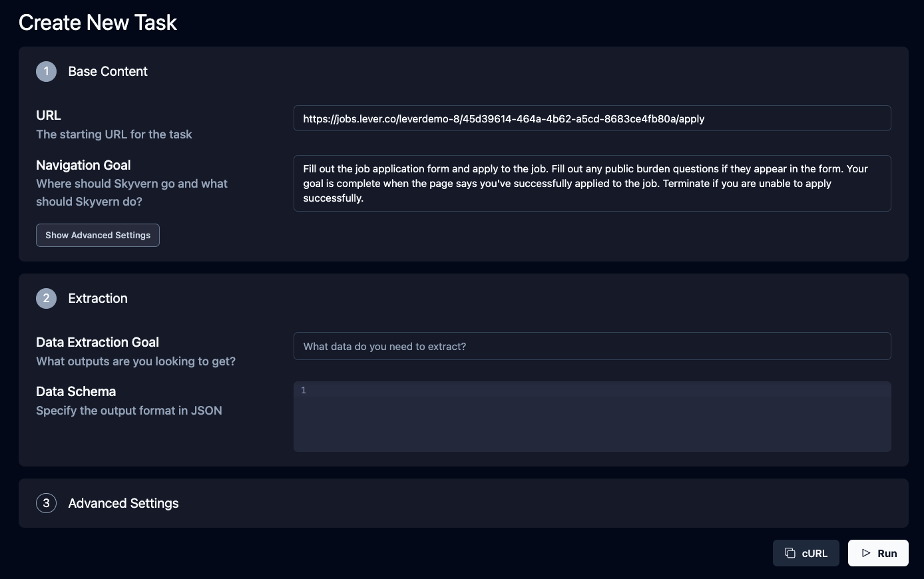Click the Create New Task heading

(x=98, y=23)
